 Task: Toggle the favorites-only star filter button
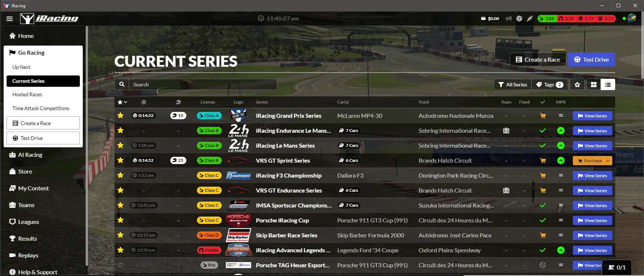click(577, 85)
